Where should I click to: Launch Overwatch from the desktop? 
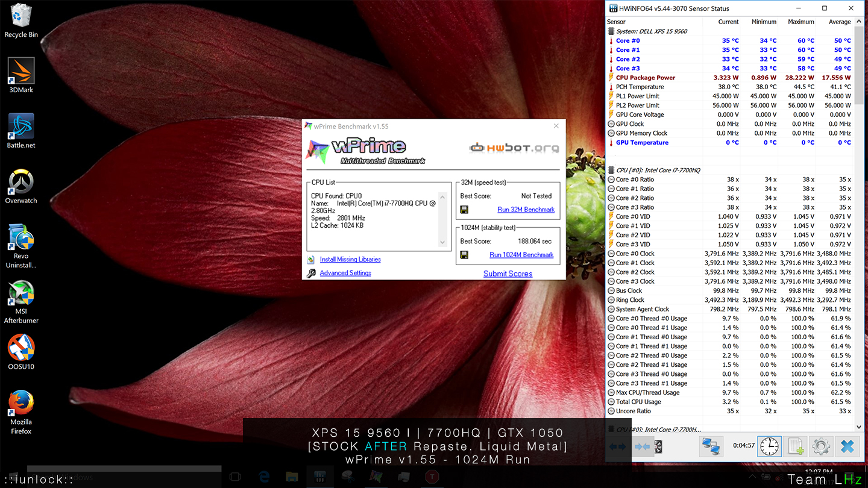click(21, 186)
